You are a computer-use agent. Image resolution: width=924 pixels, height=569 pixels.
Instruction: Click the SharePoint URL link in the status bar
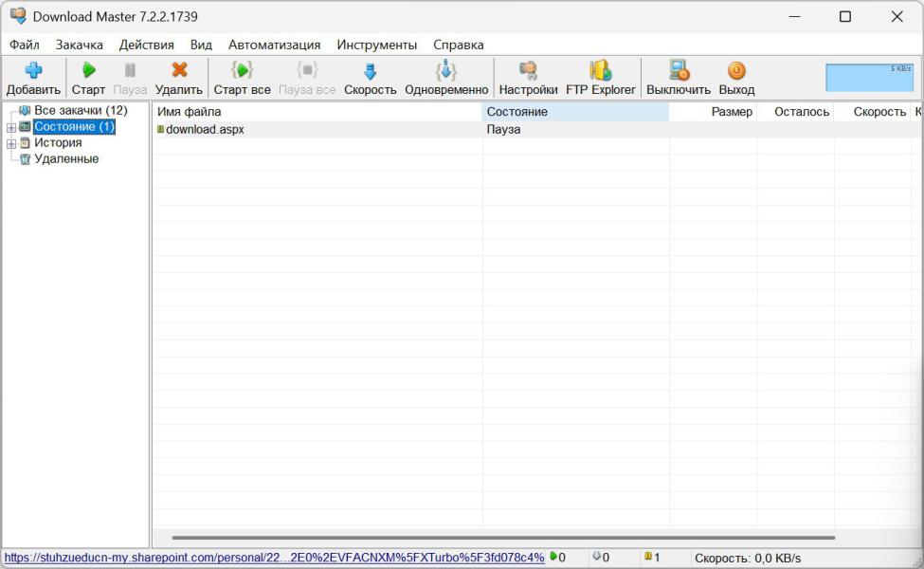[274, 558]
